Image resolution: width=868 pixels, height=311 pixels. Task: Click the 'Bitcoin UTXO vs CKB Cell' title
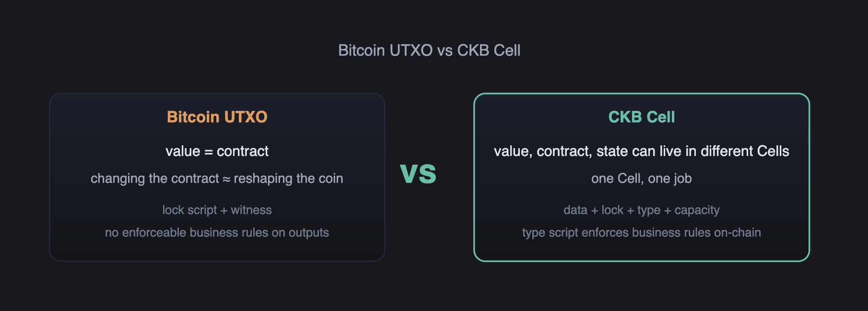tap(429, 50)
